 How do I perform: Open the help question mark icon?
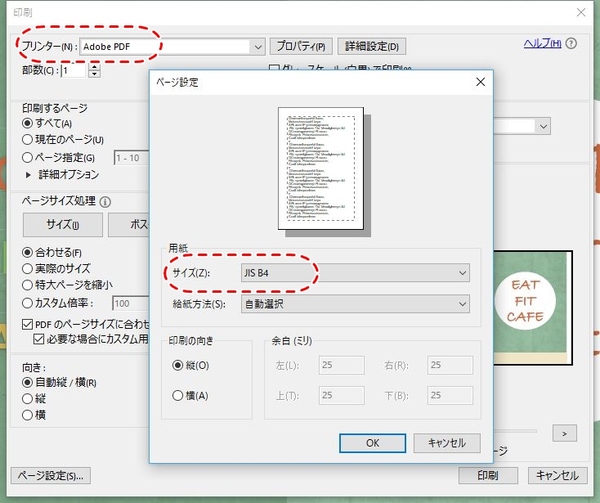571,44
